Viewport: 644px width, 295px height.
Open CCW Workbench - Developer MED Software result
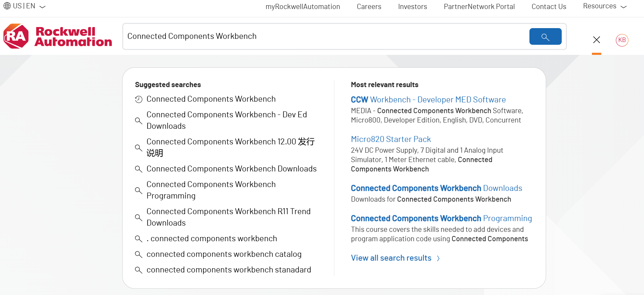coord(428,100)
